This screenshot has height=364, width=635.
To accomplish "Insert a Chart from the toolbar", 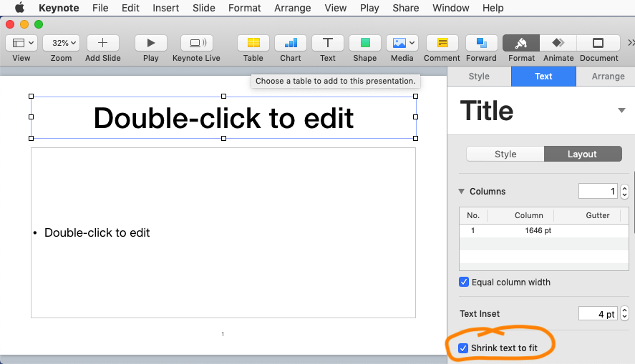I will click(291, 43).
